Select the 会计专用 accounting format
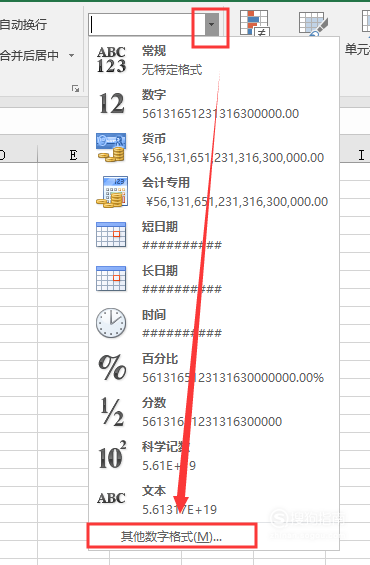This screenshot has height=565, width=370. pos(214,192)
